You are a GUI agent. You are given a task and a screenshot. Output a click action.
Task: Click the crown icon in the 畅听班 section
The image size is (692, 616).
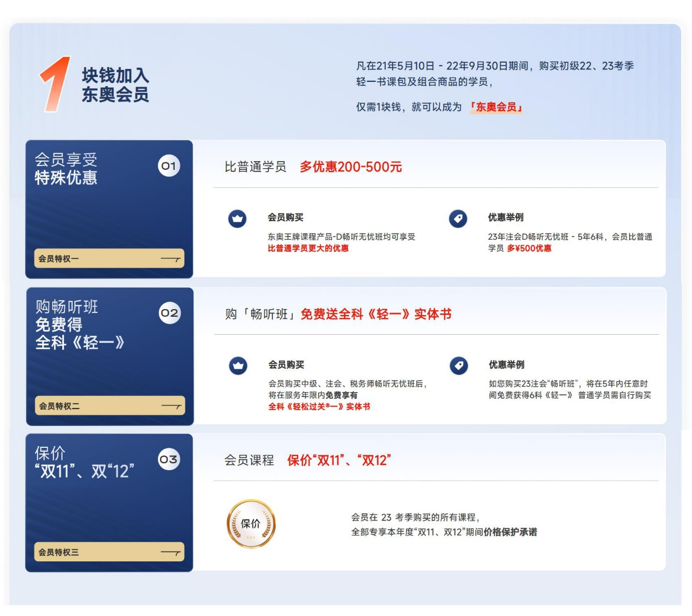(x=237, y=365)
